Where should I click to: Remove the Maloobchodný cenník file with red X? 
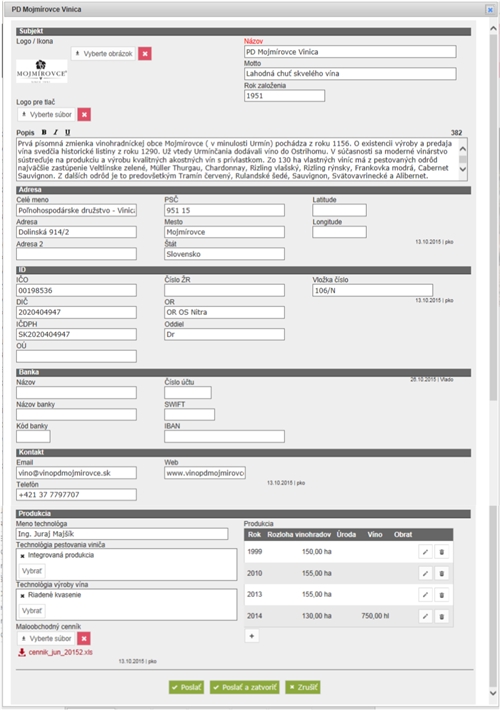point(84,638)
